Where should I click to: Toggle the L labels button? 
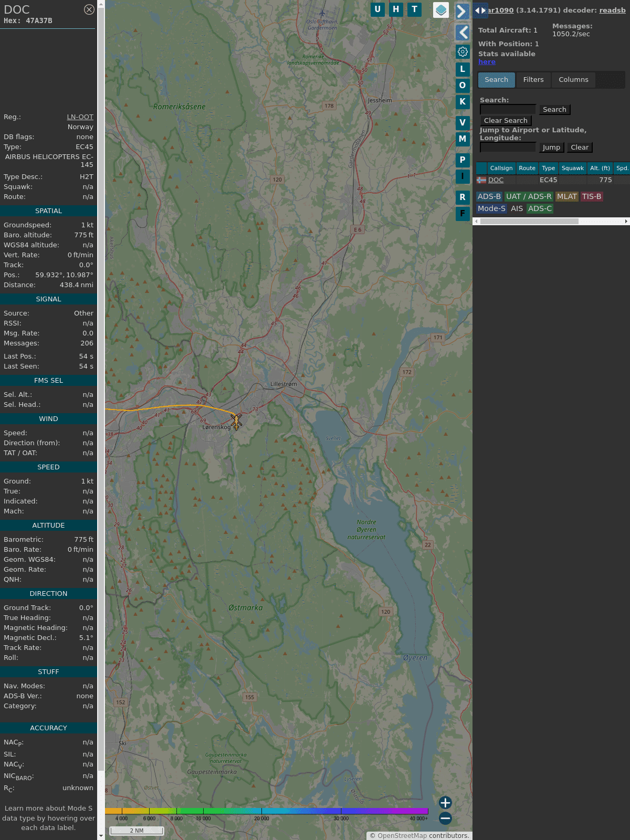(x=463, y=69)
